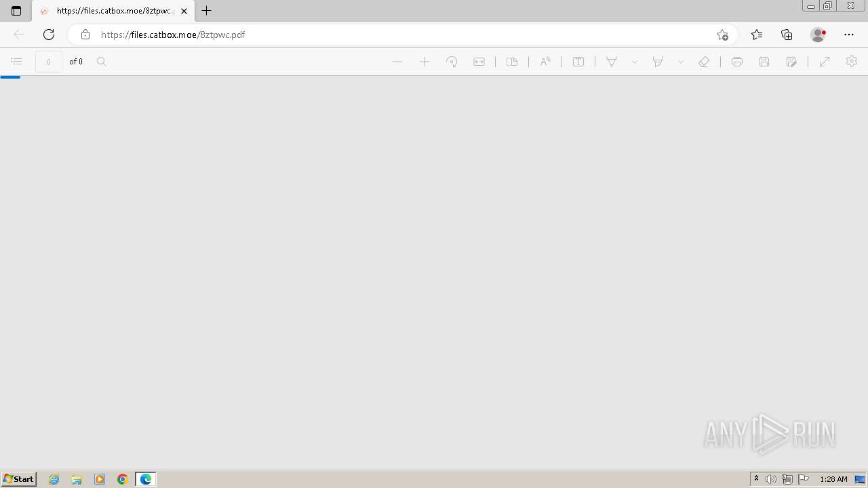Start the Read aloud feature
Screen dimensions: 868x488
click(x=545, y=62)
